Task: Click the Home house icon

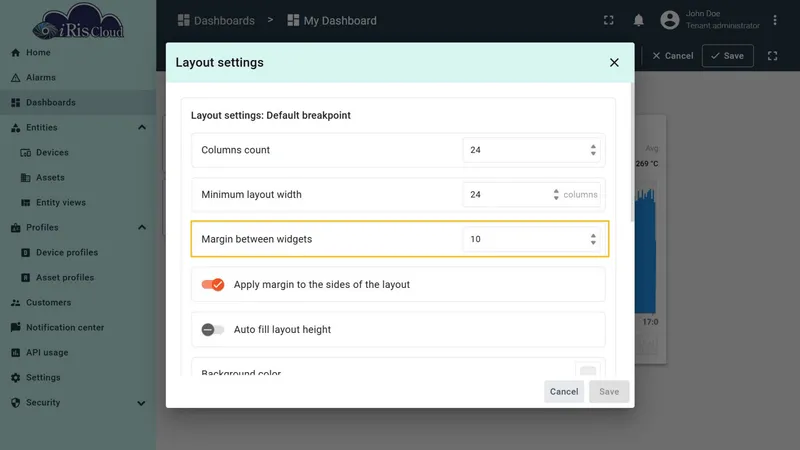Action: (16, 53)
